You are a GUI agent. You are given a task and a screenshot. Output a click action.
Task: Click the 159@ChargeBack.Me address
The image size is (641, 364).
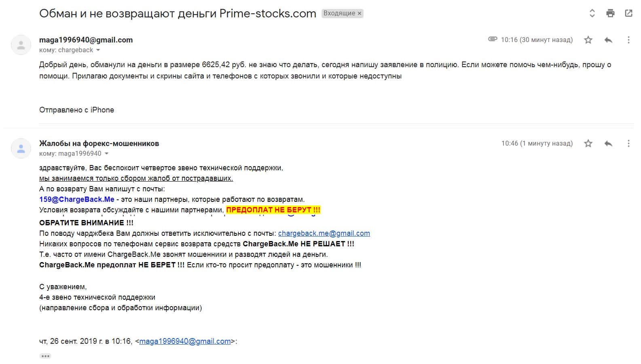pos(77,199)
